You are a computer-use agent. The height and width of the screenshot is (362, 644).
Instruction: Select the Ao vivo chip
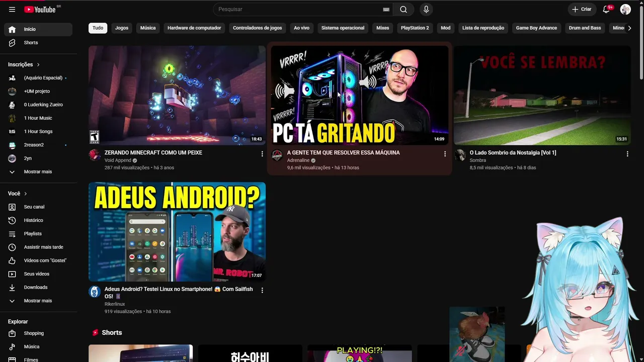302,28
